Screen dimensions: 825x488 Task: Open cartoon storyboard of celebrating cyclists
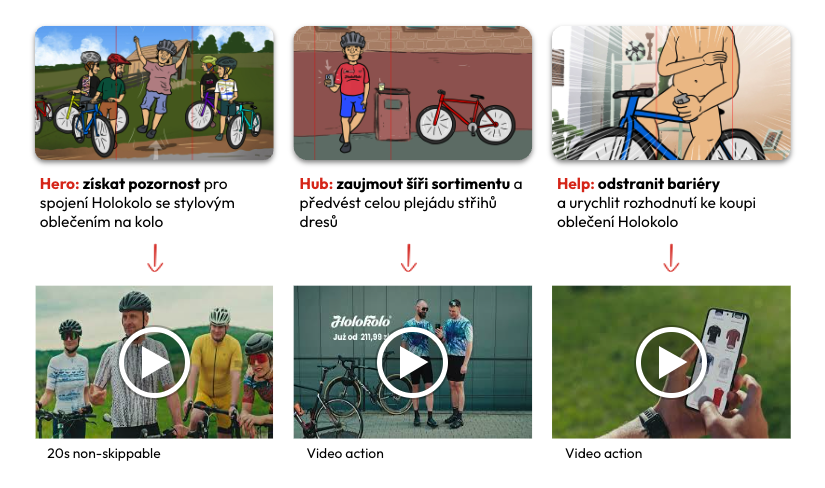[x=154, y=93]
